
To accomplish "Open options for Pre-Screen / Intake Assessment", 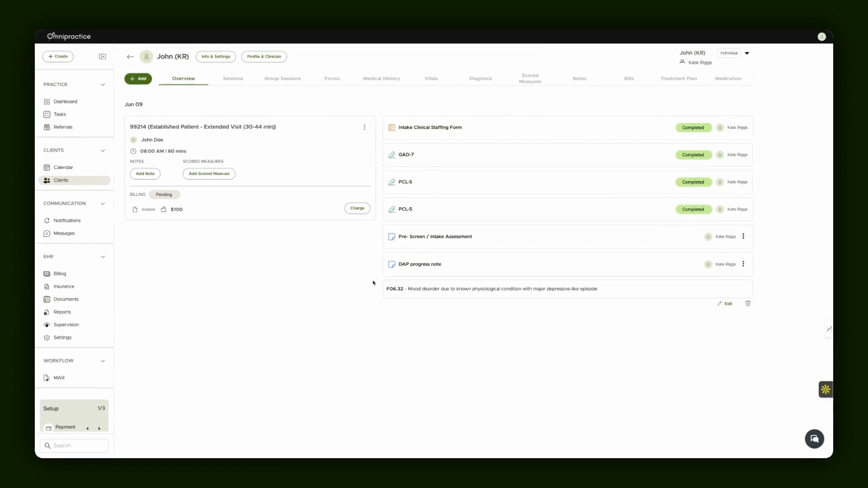I will (743, 236).
